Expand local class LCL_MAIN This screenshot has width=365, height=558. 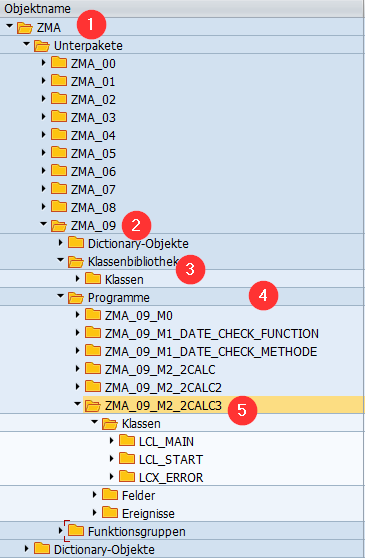point(112,440)
